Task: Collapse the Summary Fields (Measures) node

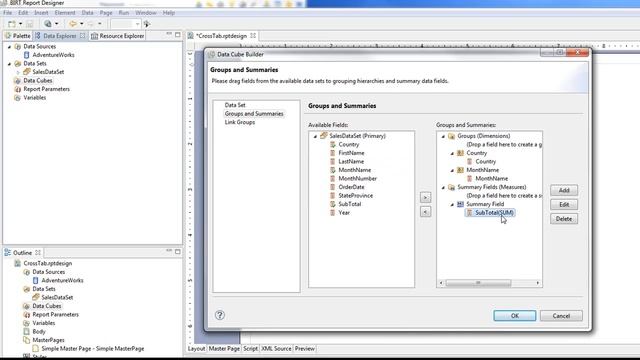Action: 443,187
